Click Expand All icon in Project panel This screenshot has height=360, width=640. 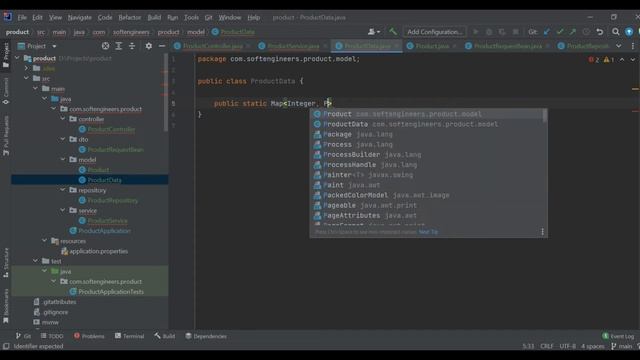click(x=119, y=46)
